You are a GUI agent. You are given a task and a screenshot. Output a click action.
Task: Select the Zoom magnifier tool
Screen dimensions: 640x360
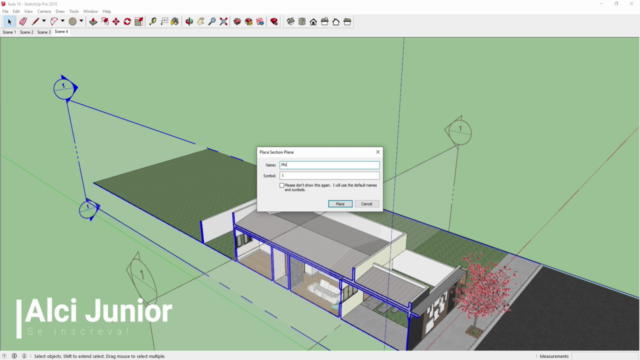[x=212, y=22]
